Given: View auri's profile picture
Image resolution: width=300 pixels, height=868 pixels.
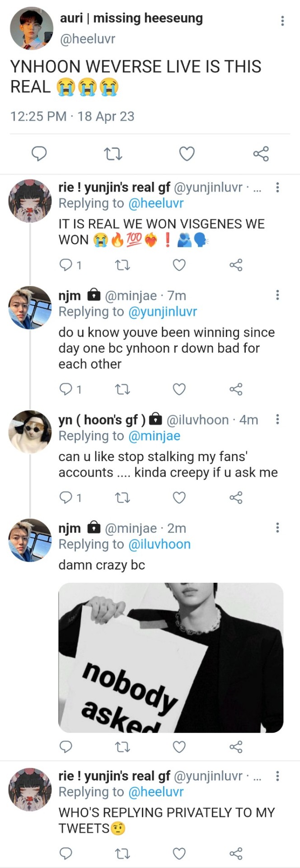Looking at the screenshot, I should coord(31,28).
